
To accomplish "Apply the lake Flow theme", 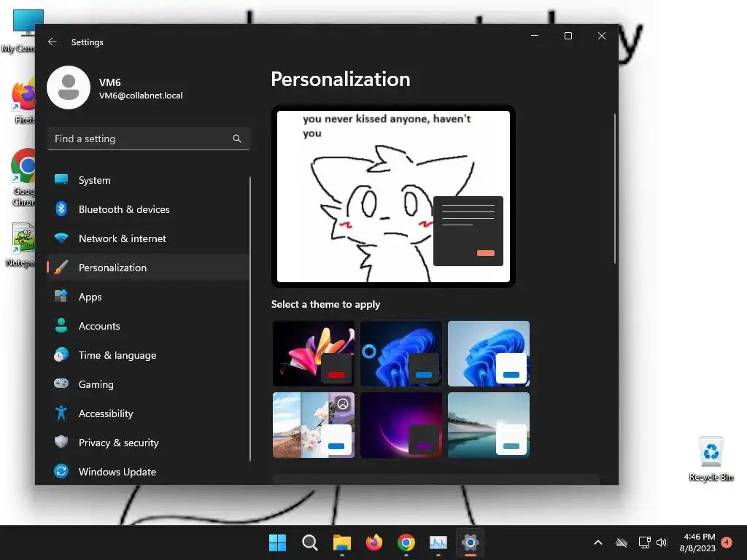I will 489,425.
